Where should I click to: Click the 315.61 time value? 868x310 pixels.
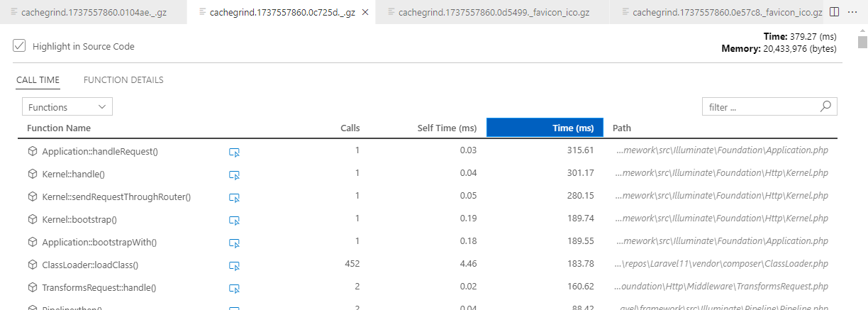click(x=581, y=150)
